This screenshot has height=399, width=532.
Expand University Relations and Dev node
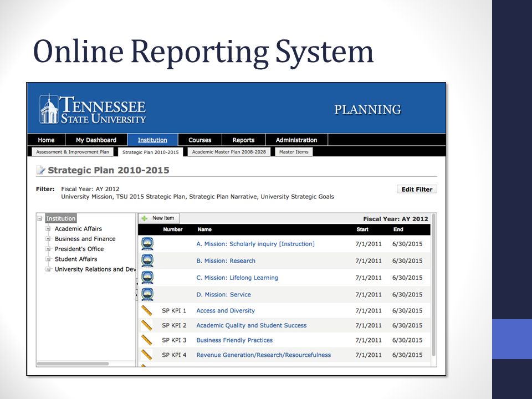48,269
